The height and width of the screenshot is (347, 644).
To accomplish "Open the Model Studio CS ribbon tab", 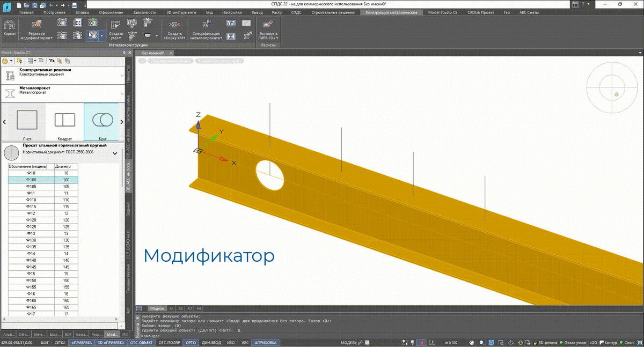I will click(x=443, y=12).
